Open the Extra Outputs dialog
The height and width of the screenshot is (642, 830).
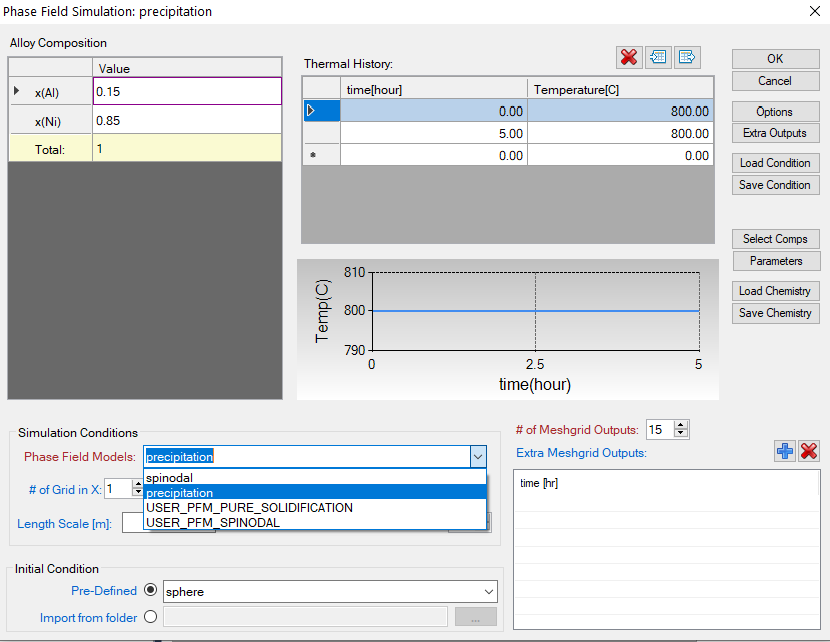pos(775,133)
